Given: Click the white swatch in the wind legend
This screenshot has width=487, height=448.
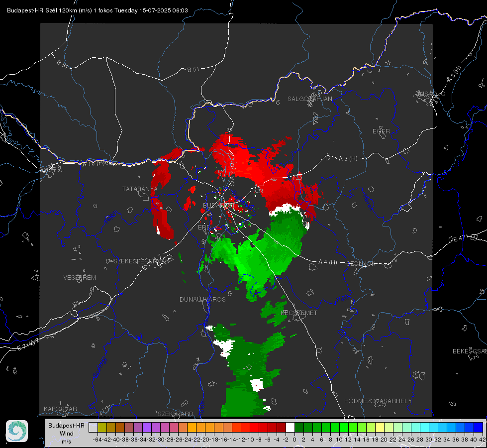Looking at the screenshot, I should point(290,427).
